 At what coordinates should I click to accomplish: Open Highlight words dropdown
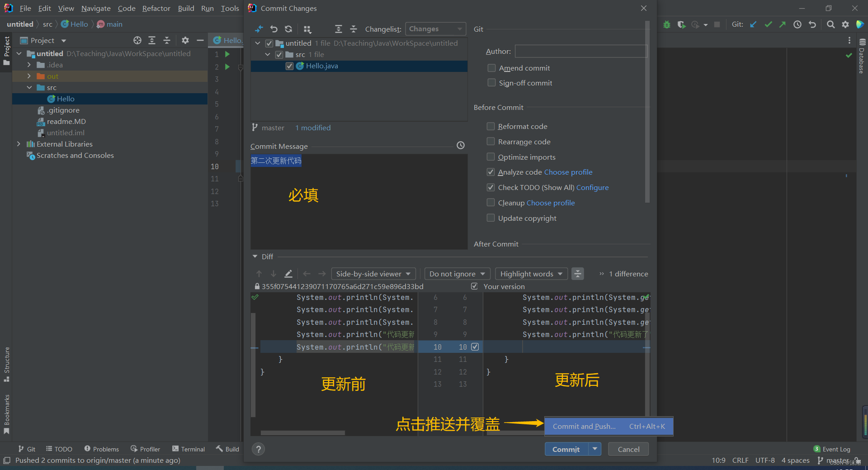pos(531,274)
